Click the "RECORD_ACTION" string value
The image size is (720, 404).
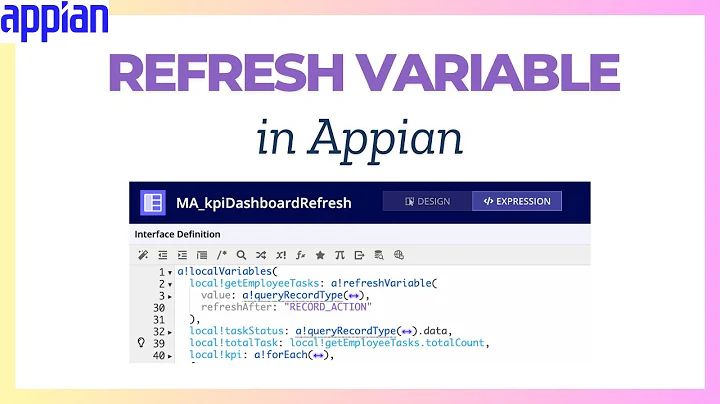[328, 307]
